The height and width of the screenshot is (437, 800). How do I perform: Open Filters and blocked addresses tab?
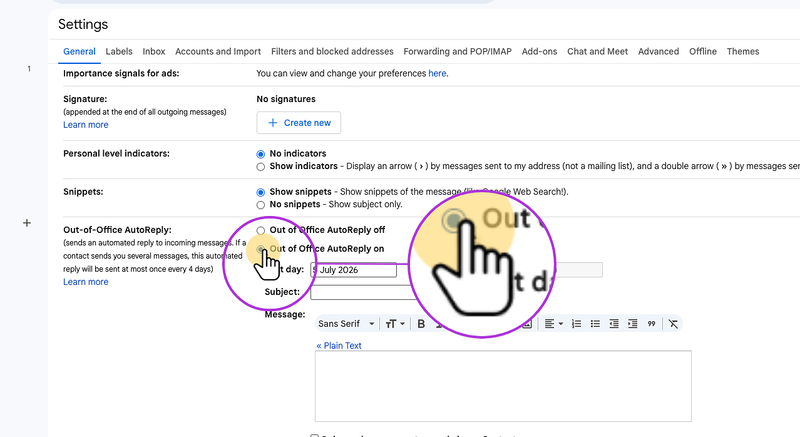click(332, 52)
